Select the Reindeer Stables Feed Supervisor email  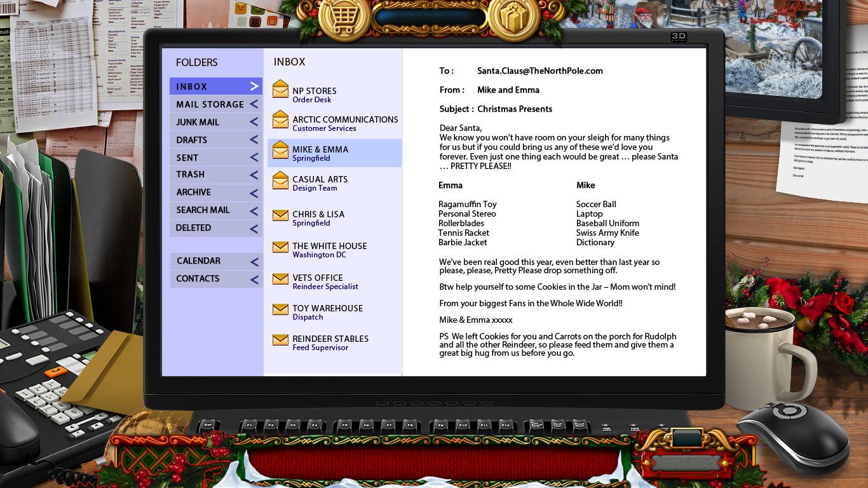pos(330,342)
